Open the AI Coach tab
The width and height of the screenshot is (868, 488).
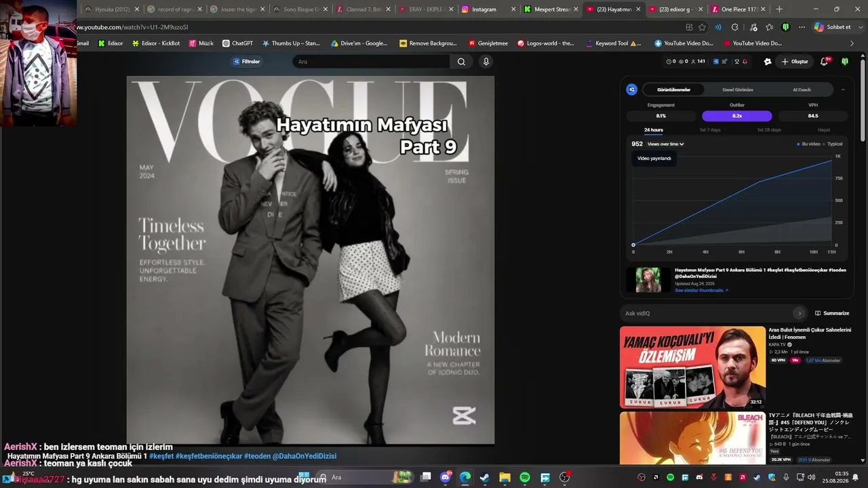click(802, 89)
